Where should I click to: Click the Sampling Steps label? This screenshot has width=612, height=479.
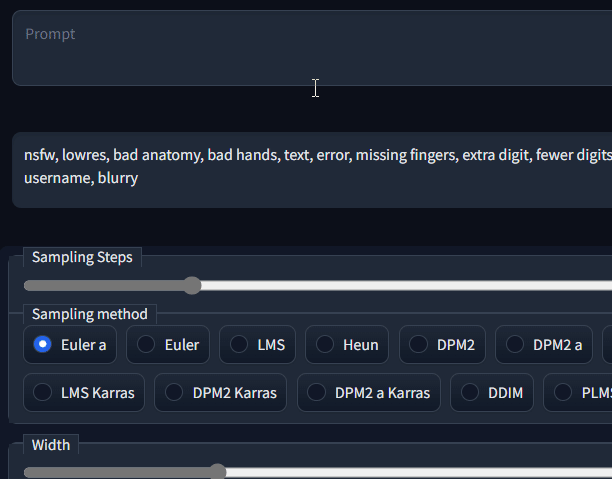82,257
